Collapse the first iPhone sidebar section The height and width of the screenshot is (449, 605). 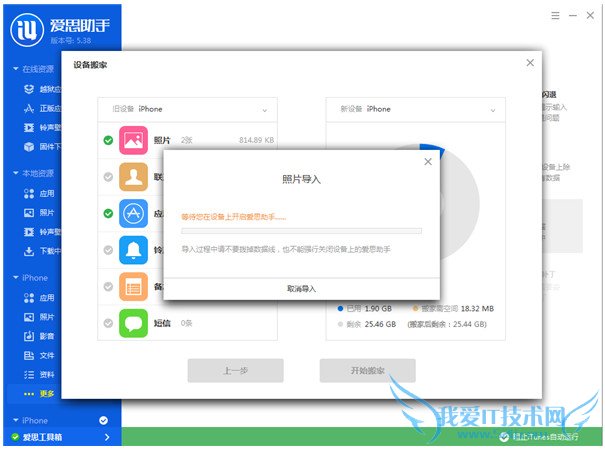(x=16, y=277)
